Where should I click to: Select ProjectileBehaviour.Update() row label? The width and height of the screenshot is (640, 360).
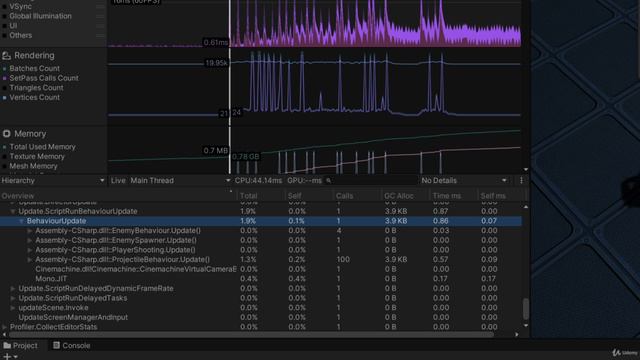122,260
